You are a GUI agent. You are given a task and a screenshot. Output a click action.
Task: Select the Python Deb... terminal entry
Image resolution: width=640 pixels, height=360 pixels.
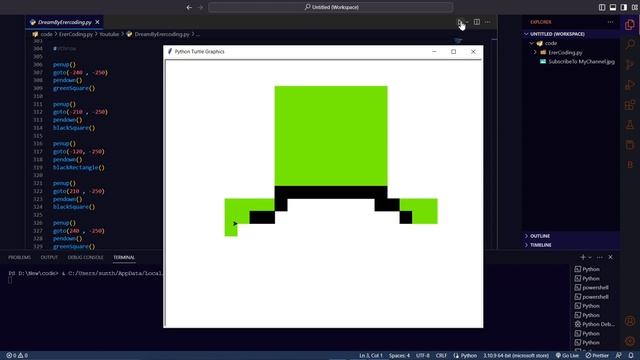click(594, 324)
